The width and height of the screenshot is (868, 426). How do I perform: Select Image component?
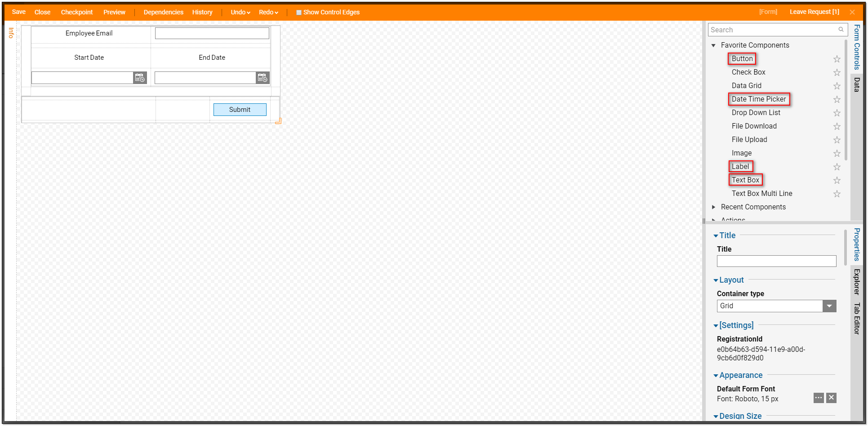pyautogui.click(x=741, y=153)
